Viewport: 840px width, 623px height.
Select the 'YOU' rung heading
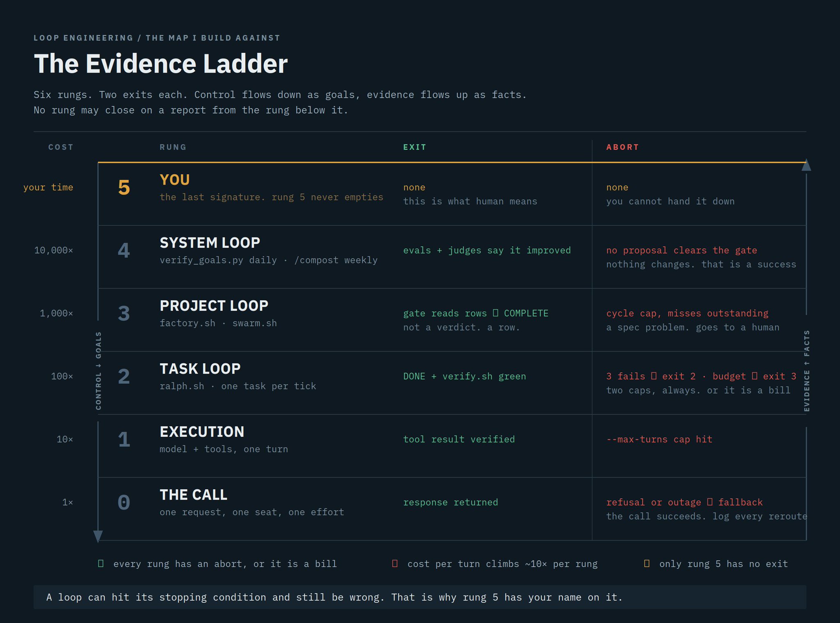175,180
